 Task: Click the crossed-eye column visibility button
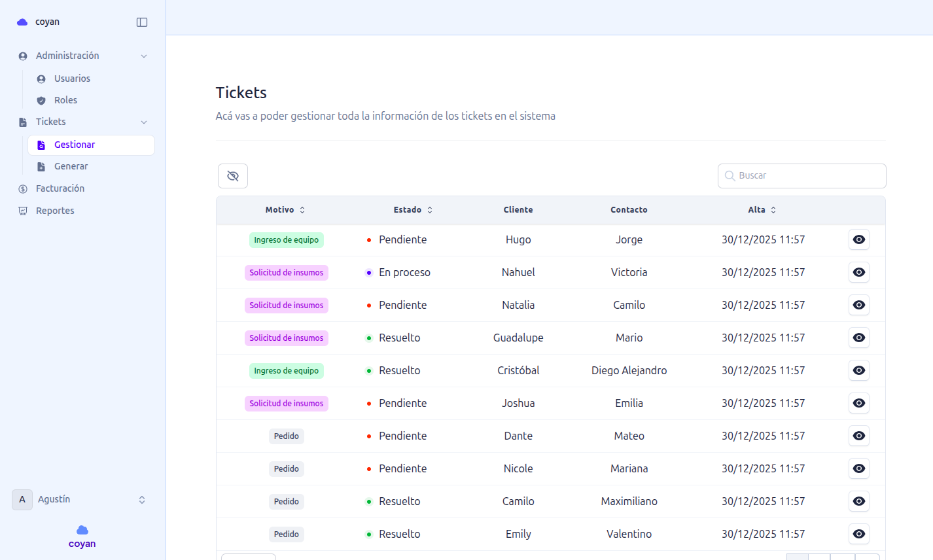click(233, 176)
